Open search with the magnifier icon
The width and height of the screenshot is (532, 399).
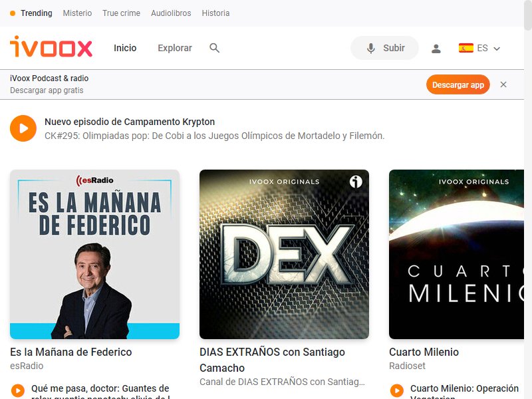[x=214, y=48]
